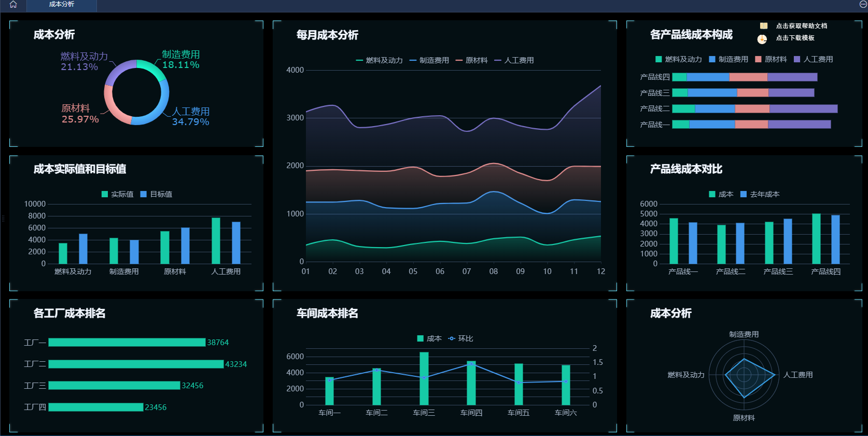Image resolution: width=868 pixels, height=436 pixels.
Task: Click the 产品线二 stacked bar's purple segment
Action: [803, 108]
